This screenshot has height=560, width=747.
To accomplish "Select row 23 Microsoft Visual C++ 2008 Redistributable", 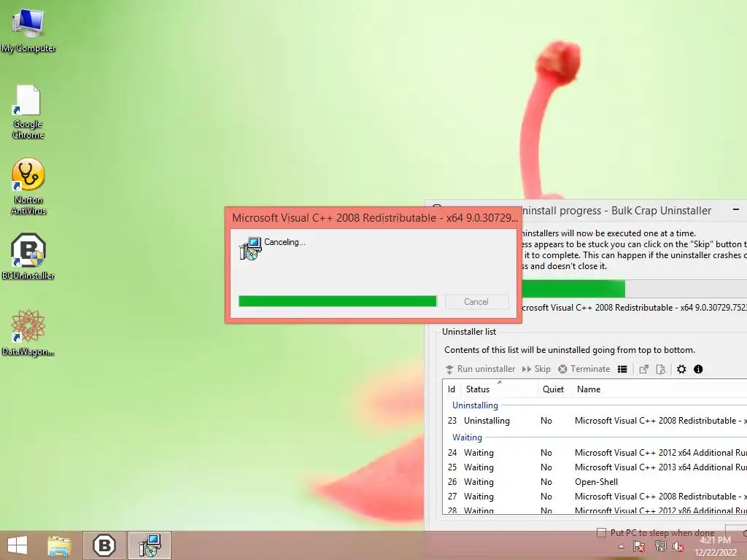I will pyautogui.click(x=595, y=421).
